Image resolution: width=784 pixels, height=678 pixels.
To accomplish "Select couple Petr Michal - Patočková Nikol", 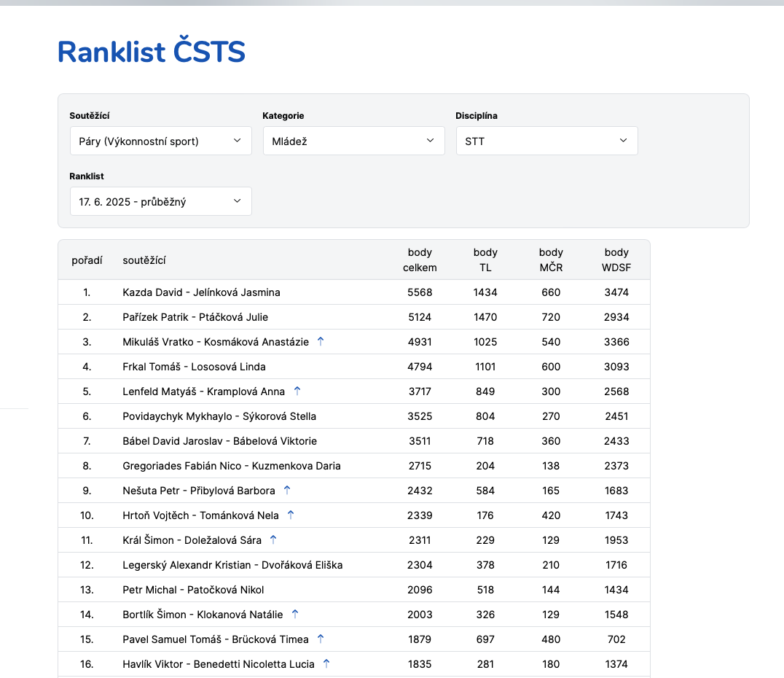I will tap(194, 590).
